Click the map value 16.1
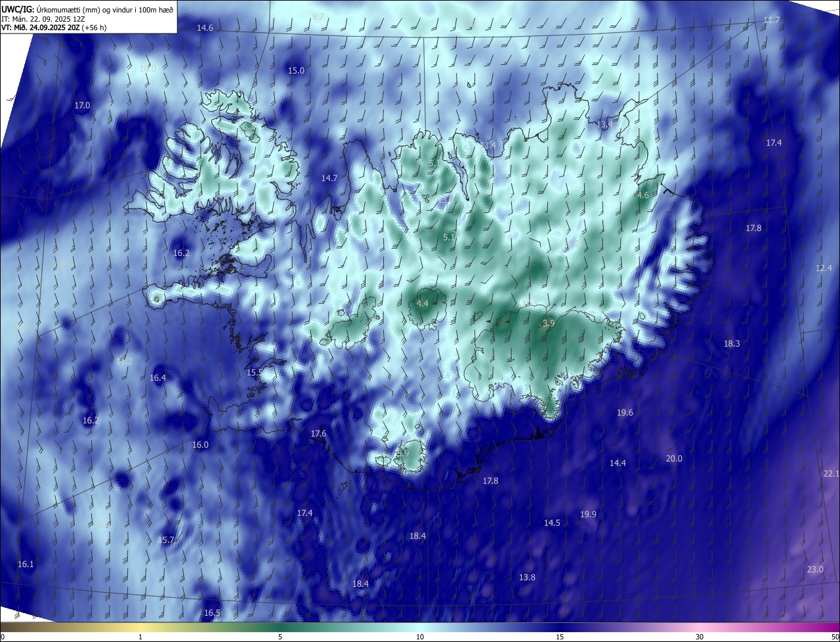 tap(26, 565)
